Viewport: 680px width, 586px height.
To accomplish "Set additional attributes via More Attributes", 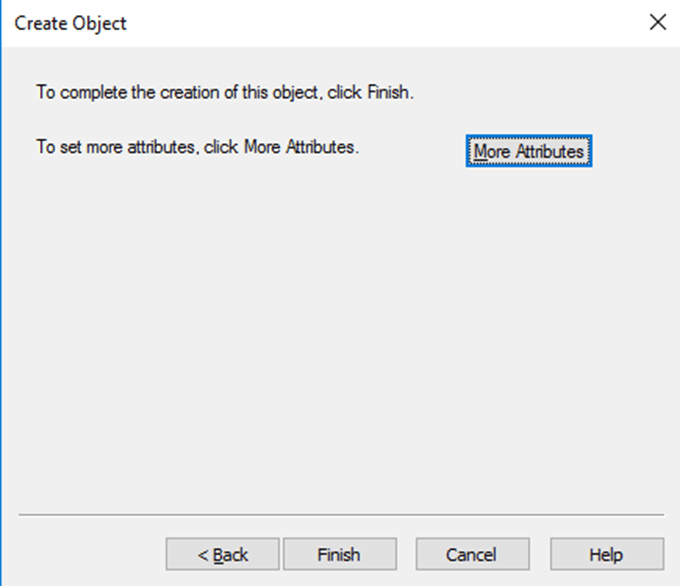I will [x=528, y=151].
